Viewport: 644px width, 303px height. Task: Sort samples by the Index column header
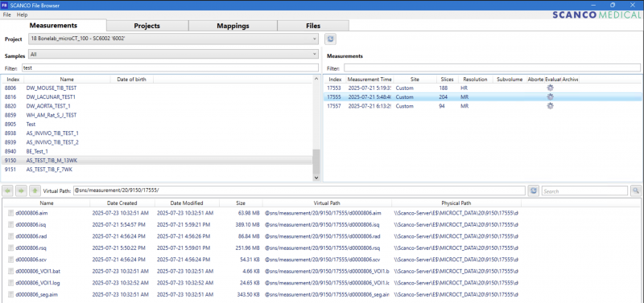[13, 79]
